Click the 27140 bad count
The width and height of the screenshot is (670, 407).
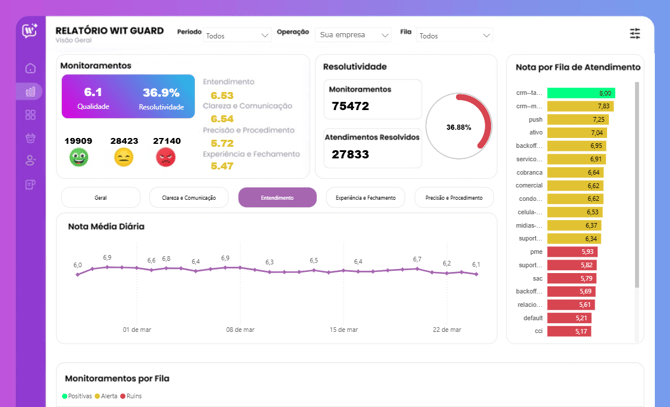pos(167,141)
